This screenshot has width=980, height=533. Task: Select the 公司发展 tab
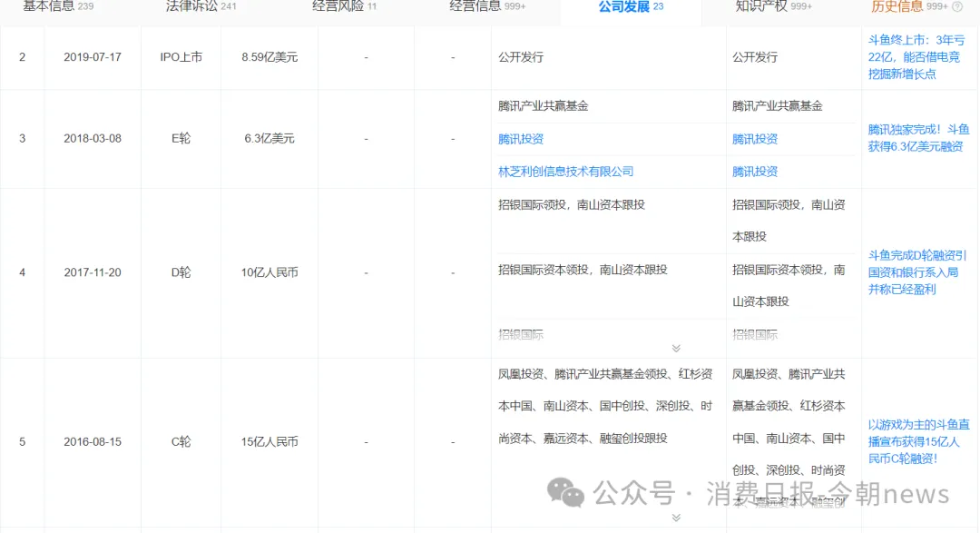point(631,7)
